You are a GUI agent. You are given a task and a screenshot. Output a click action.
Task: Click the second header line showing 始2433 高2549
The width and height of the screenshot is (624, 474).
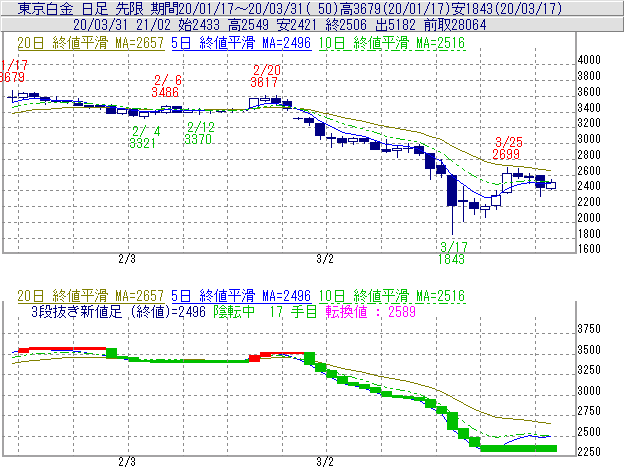[280, 25]
